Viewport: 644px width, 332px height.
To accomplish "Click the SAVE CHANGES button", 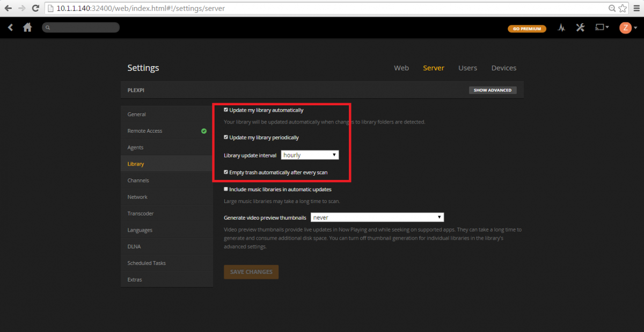I will coord(251,272).
